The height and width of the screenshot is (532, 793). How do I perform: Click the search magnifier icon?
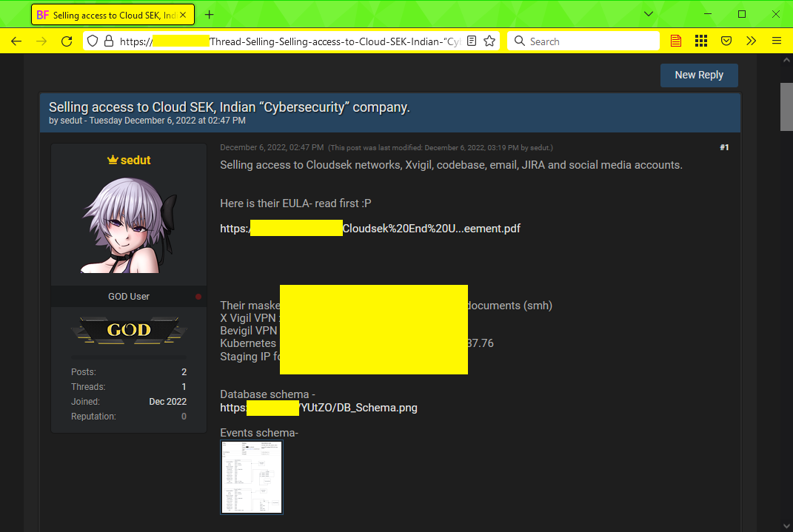point(519,41)
